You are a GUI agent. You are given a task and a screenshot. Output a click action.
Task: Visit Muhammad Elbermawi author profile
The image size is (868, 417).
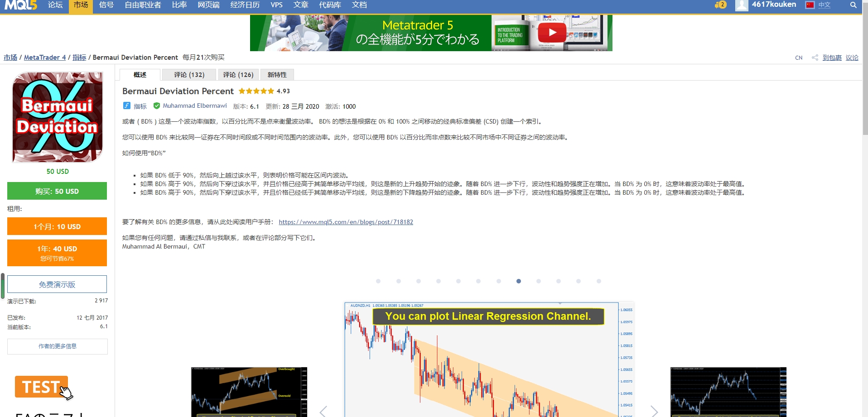tap(195, 106)
